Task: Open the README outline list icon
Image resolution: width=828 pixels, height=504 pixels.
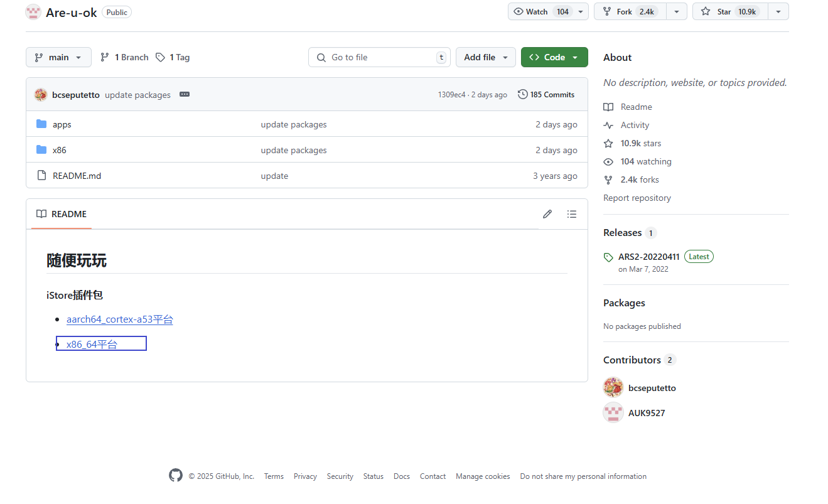Action: pos(572,214)
